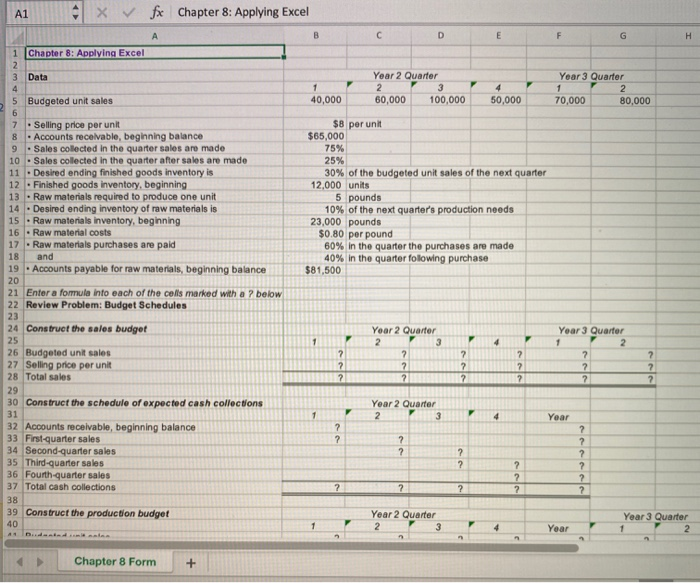Click the 25% collected cell
The image size is (700, 583).
coord(315,160)
